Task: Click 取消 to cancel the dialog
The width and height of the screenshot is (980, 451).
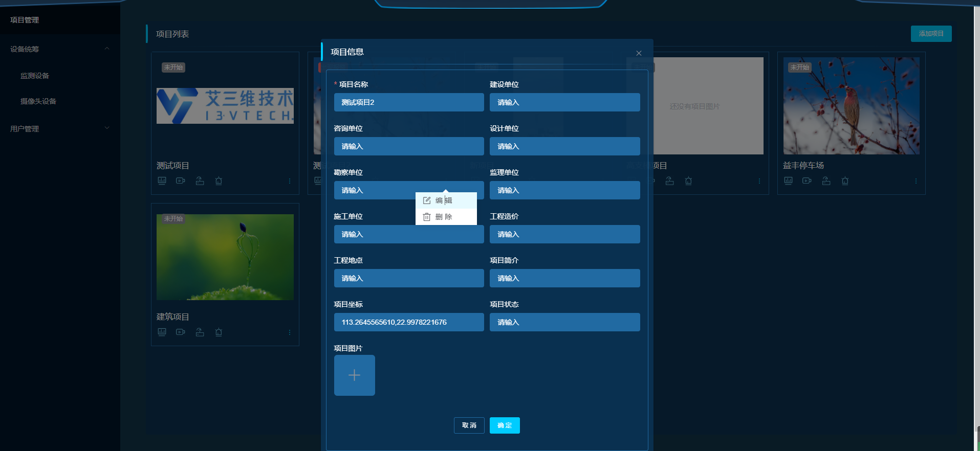Action: (469, 425)
